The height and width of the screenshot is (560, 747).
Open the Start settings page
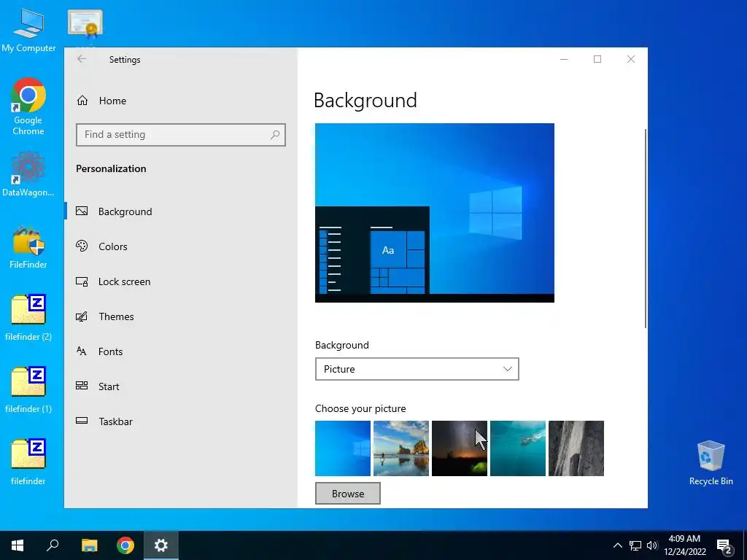[181, 386]
